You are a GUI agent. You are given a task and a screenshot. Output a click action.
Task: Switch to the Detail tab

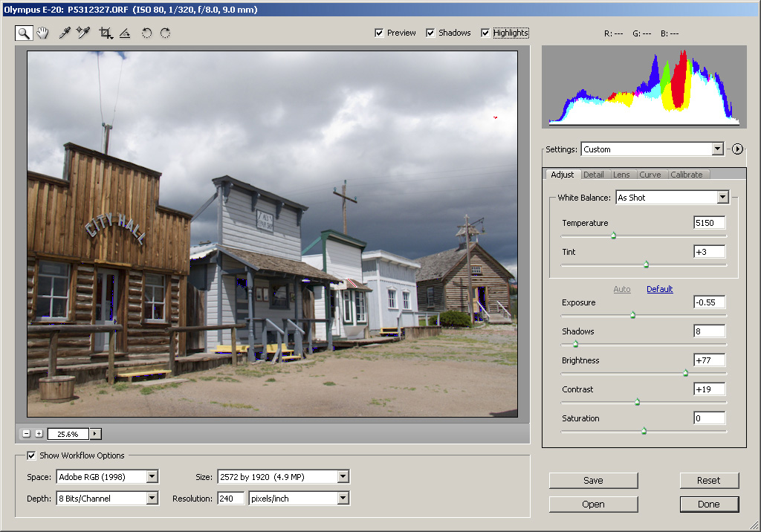pos(593,175)
